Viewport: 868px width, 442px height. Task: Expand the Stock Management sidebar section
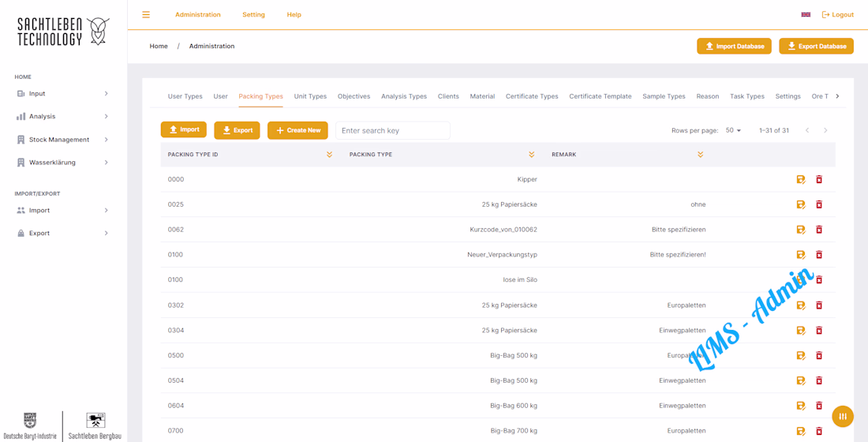pos(63,140)
